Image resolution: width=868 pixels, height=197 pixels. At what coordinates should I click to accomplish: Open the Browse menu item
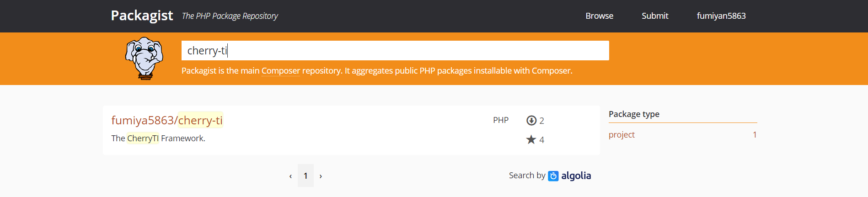[x=600, y=16]
